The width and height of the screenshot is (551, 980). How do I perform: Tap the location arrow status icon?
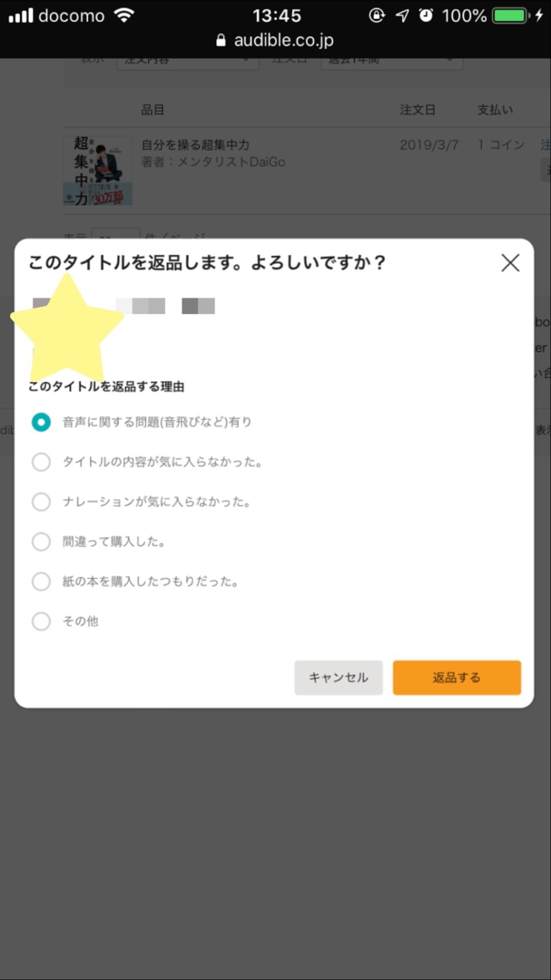pos(402,15)
